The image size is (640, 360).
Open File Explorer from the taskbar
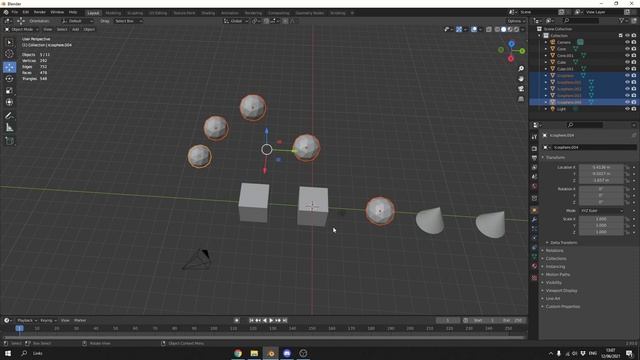254,353
